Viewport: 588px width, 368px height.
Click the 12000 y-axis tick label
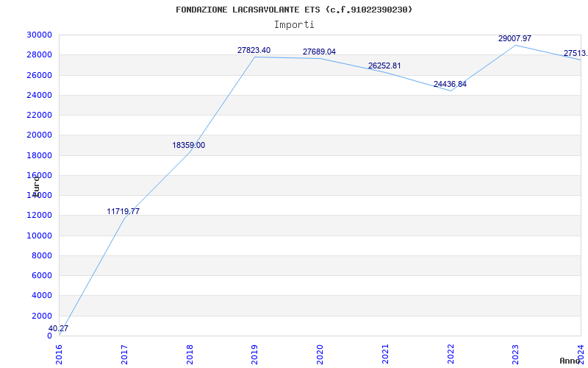pyautogui.click(x=39, y=215)
